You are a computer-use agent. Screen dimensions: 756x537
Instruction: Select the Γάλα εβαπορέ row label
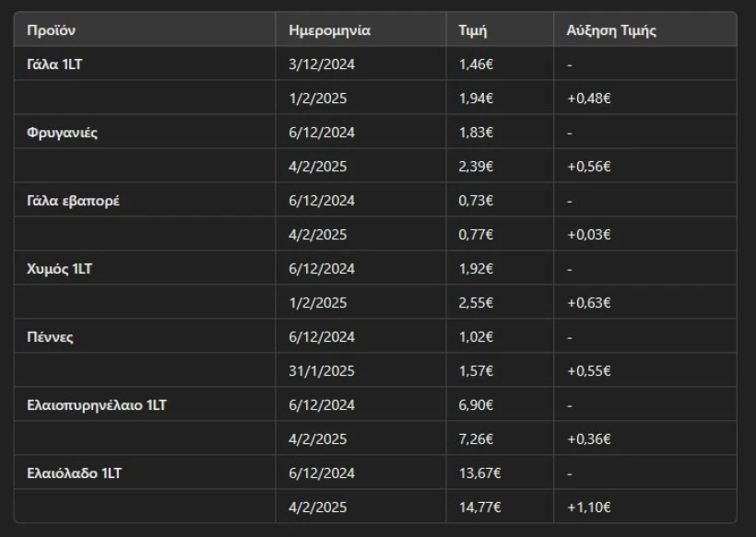pos(73,200)
